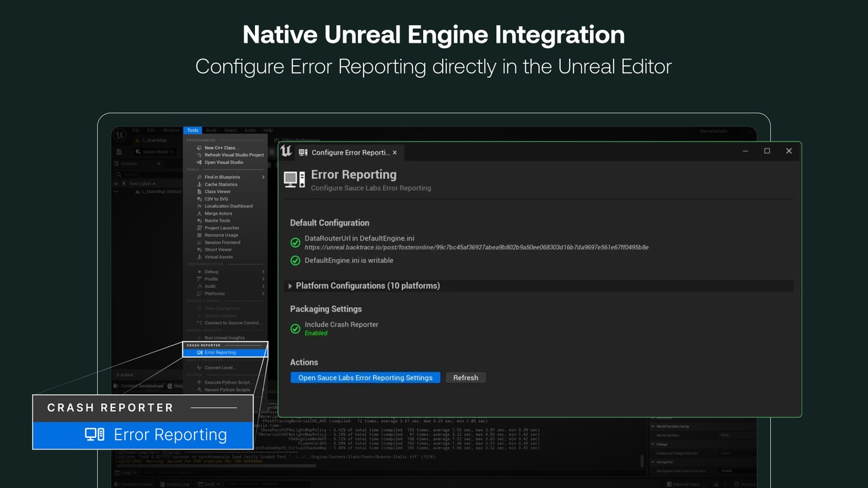Viewport: 868px width, 488px height.
Task: Open the Build menu
Action: pyautogui.click(x=211, y=130)
